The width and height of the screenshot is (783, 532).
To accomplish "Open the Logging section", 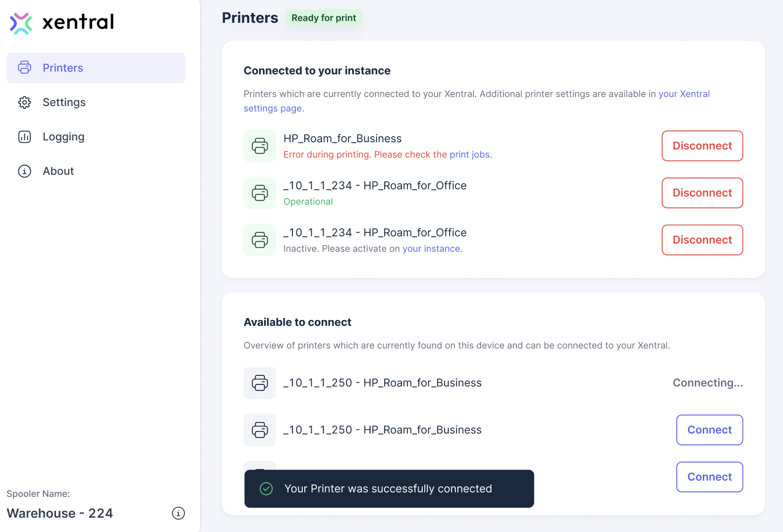I will pos(63,137).
